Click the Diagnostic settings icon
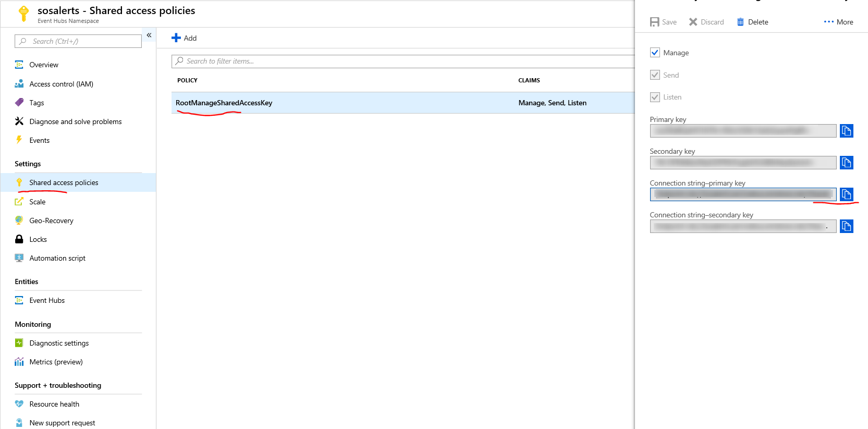868x429 pixels. [19, 342]
